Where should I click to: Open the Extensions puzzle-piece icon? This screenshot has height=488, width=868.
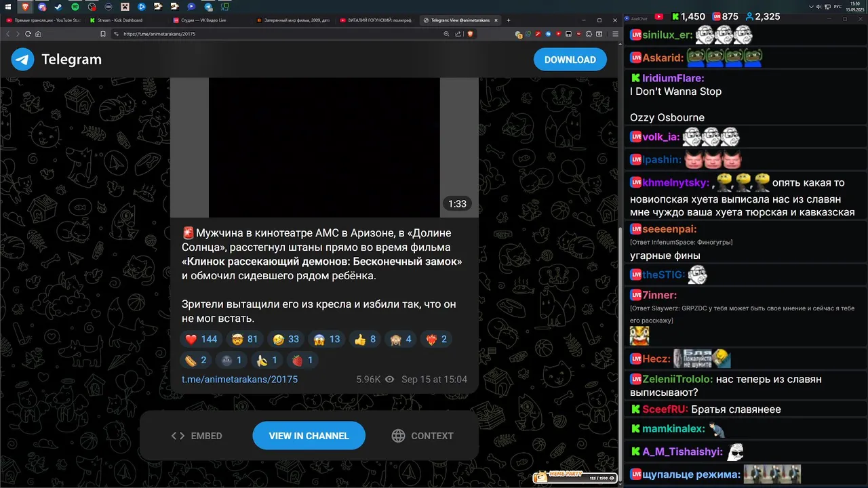point(589,34)
